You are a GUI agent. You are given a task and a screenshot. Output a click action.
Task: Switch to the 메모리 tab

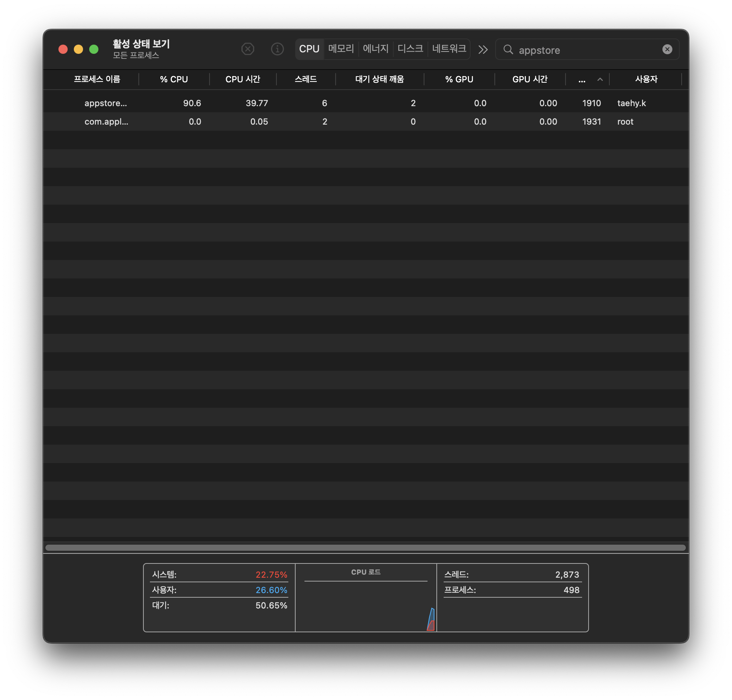coord(341,49)
